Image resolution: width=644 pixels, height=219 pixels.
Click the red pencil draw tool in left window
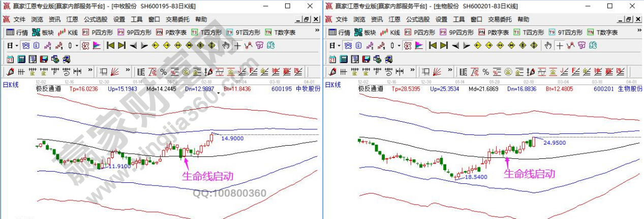click(10, 71)
